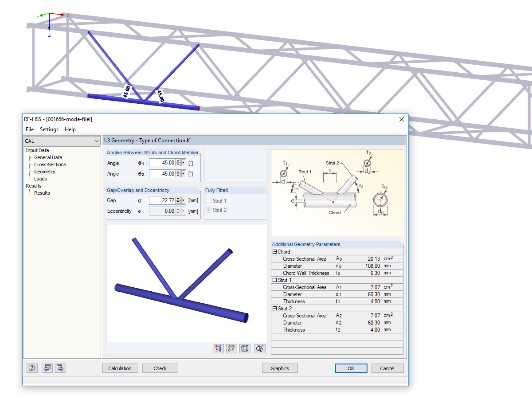Click the Gap g value field
Screen dimensions: 532x399
tap(162, 200)
